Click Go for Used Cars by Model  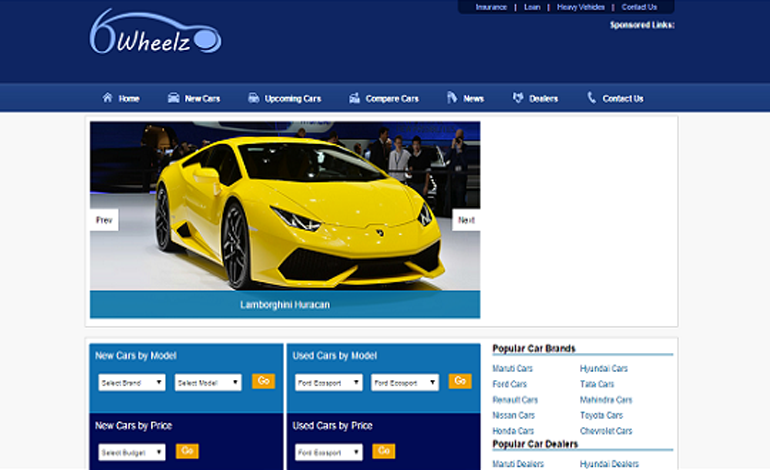[460, 381]
